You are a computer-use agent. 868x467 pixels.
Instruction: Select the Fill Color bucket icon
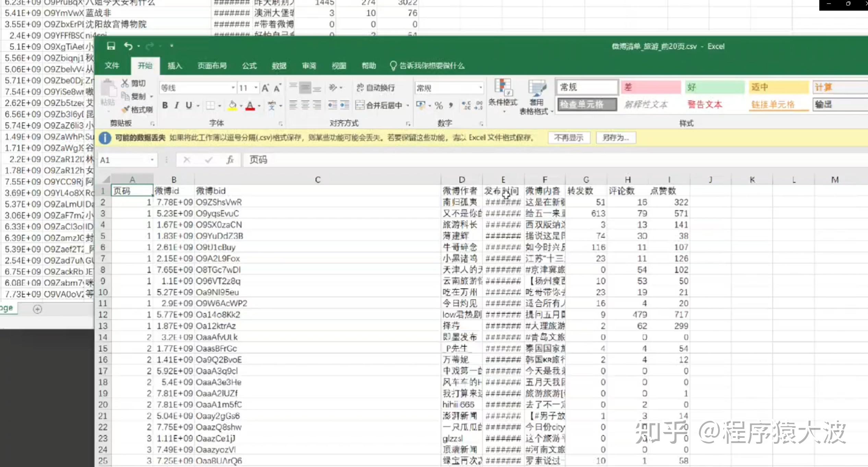(233, 106)
